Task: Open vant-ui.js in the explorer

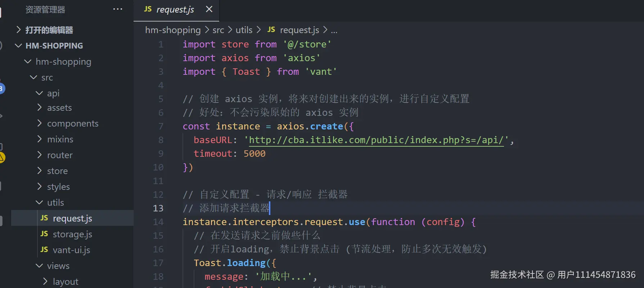Action: [71, 250]
